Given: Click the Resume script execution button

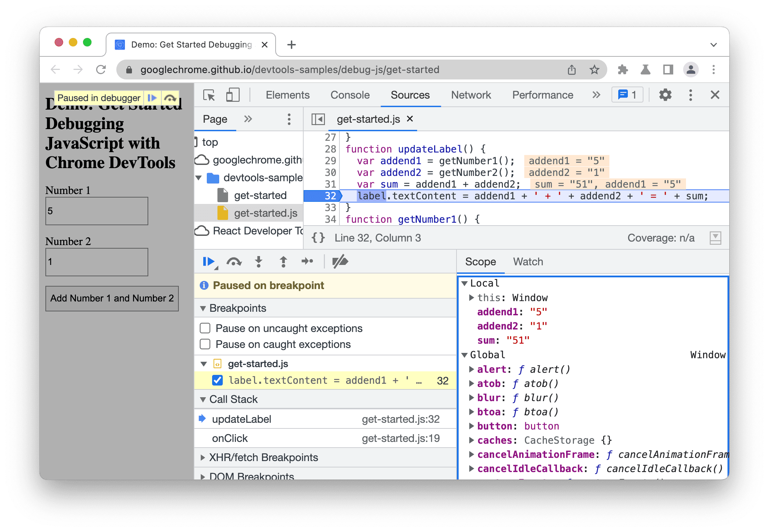Looking at the screenshot, I should [209, 262].
